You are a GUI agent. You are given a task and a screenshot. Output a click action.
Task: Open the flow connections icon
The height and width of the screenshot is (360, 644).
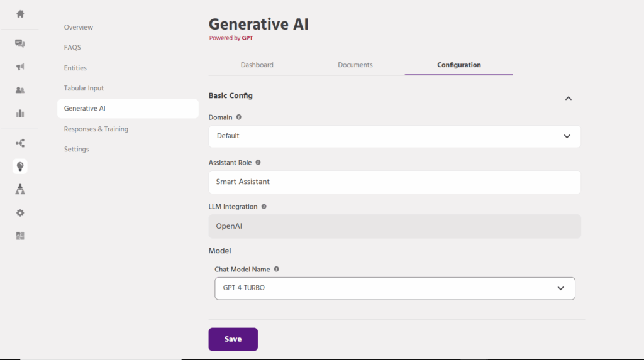19,143
